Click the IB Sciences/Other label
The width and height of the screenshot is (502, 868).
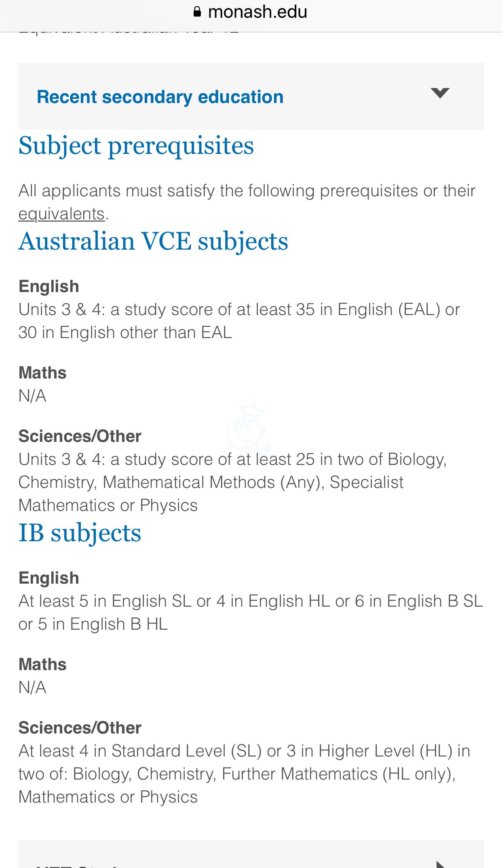pyautogui.click(x=80, y=728)
